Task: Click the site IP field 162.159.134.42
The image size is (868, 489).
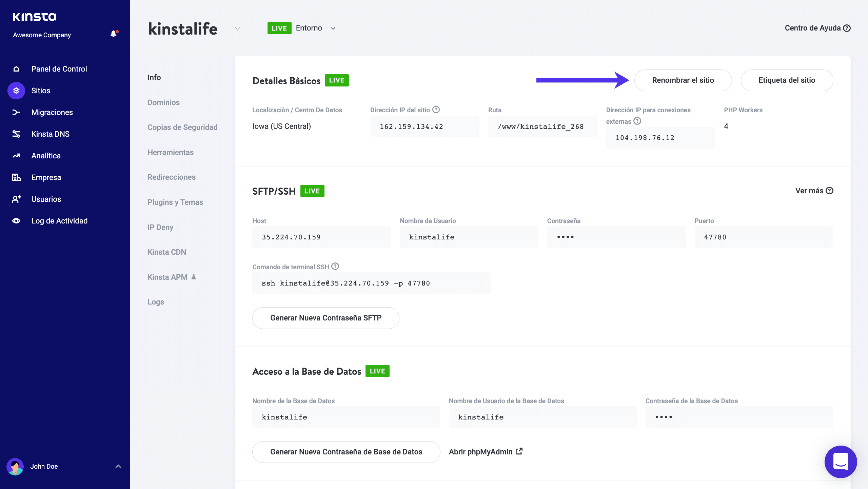Action: 425,126
